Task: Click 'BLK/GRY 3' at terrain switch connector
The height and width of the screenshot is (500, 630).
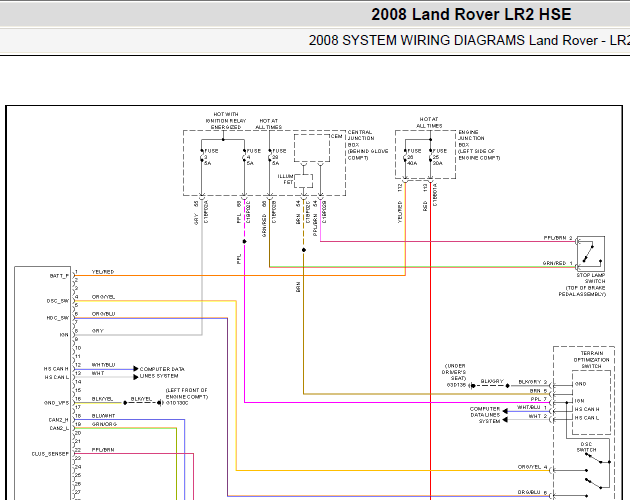Action: [533, 382]
